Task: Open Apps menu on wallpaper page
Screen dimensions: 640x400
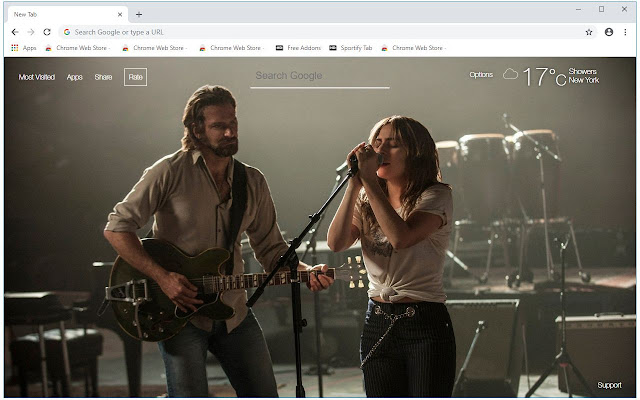Action: click(75, 77)
